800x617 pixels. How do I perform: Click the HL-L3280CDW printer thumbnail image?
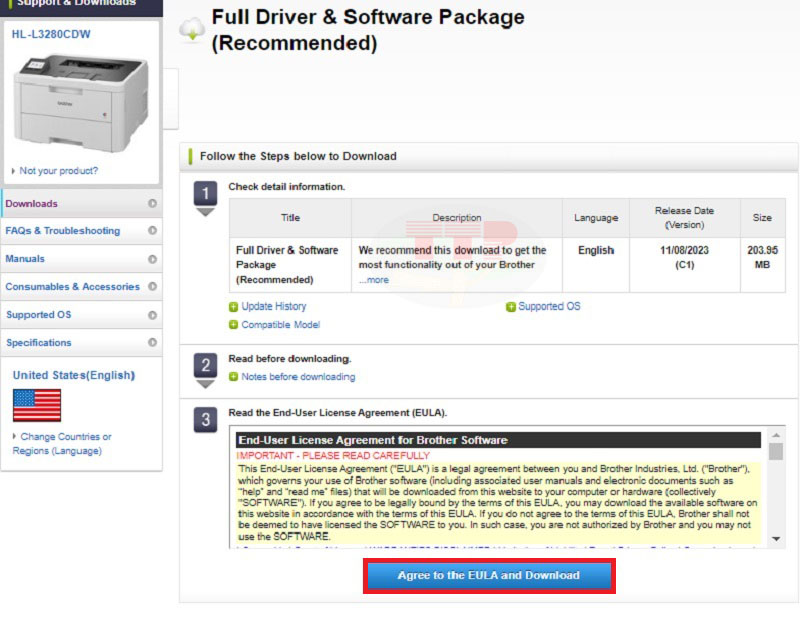82,100
